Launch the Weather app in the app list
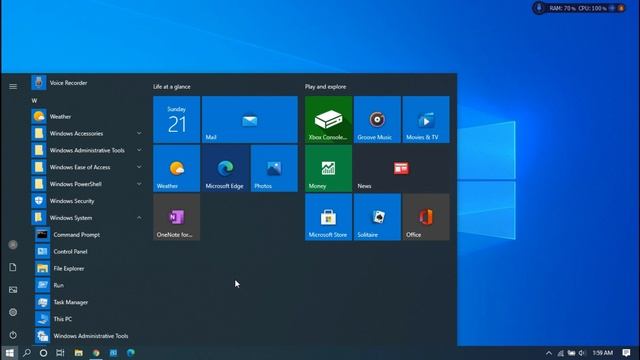The width and height of the screenshot is (640, 360). pos(87,117)
